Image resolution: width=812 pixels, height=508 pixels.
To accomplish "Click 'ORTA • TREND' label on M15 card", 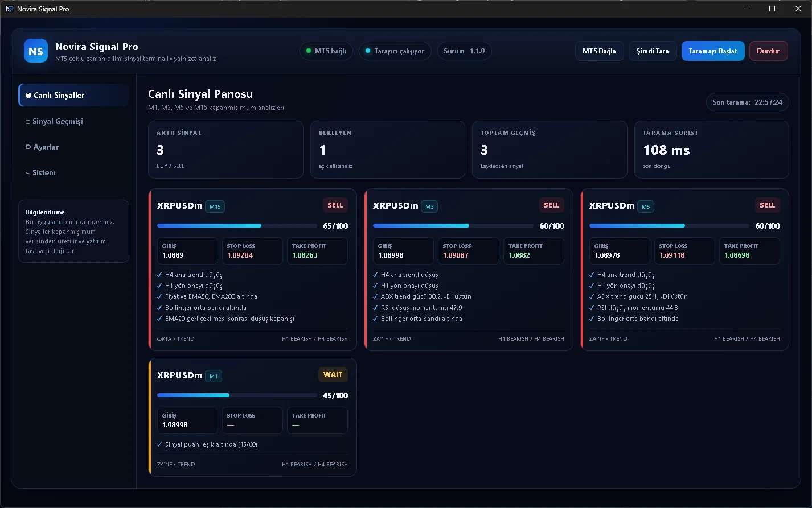I will 176,339.
